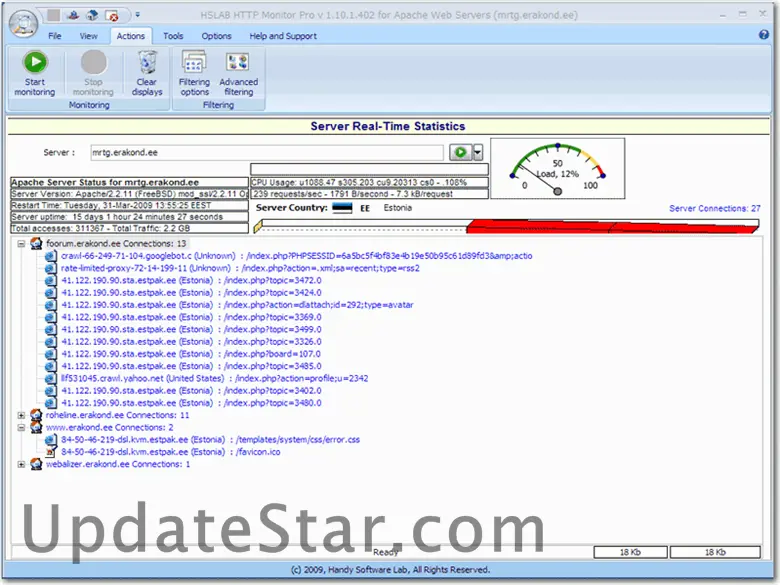Select the Actions ribbon tab

pyautogui.click(x=130, y=36)
